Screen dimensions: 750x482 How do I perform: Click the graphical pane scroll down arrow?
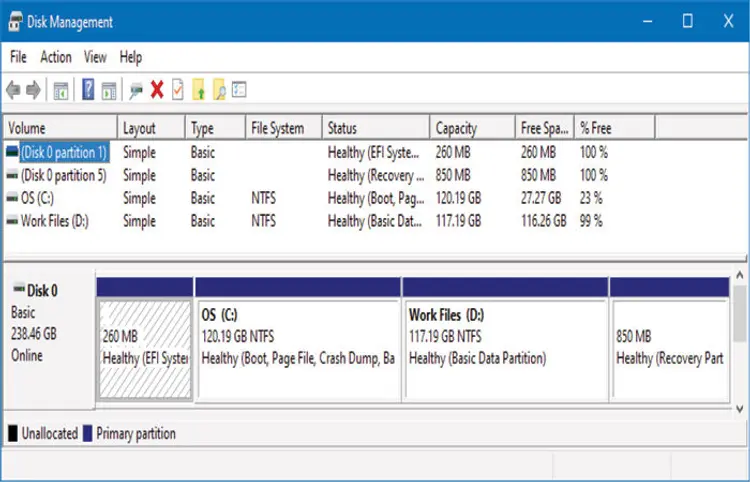tap(740, 409)
